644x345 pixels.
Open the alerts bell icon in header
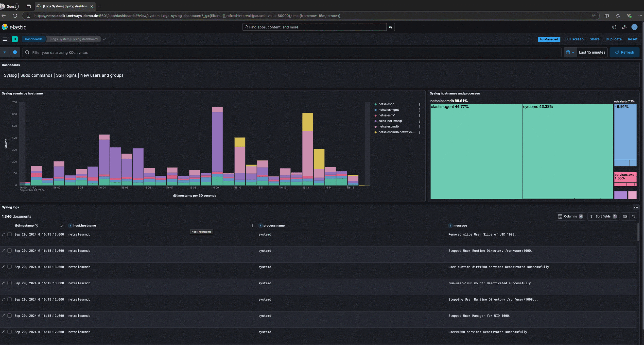[624, 27]
